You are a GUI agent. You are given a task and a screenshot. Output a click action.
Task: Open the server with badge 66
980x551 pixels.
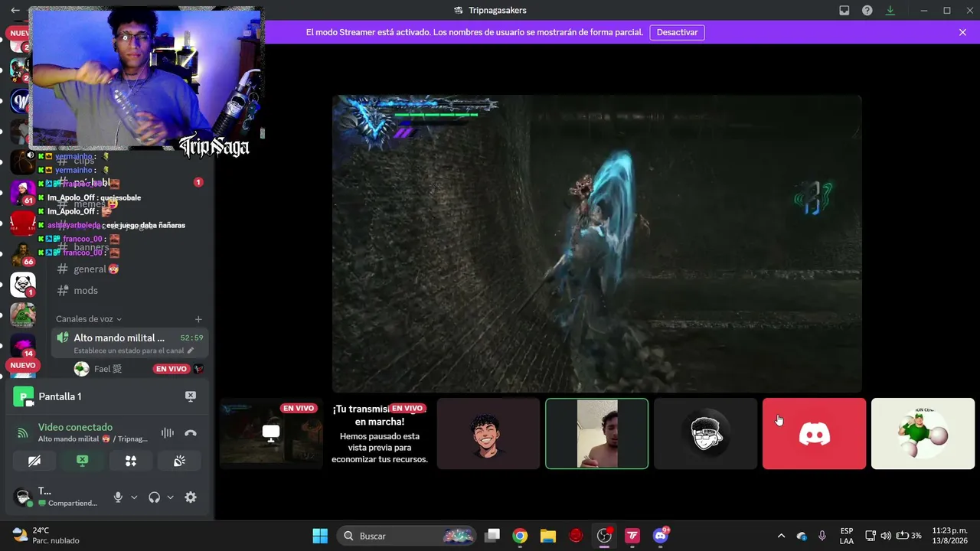(23, 255)
